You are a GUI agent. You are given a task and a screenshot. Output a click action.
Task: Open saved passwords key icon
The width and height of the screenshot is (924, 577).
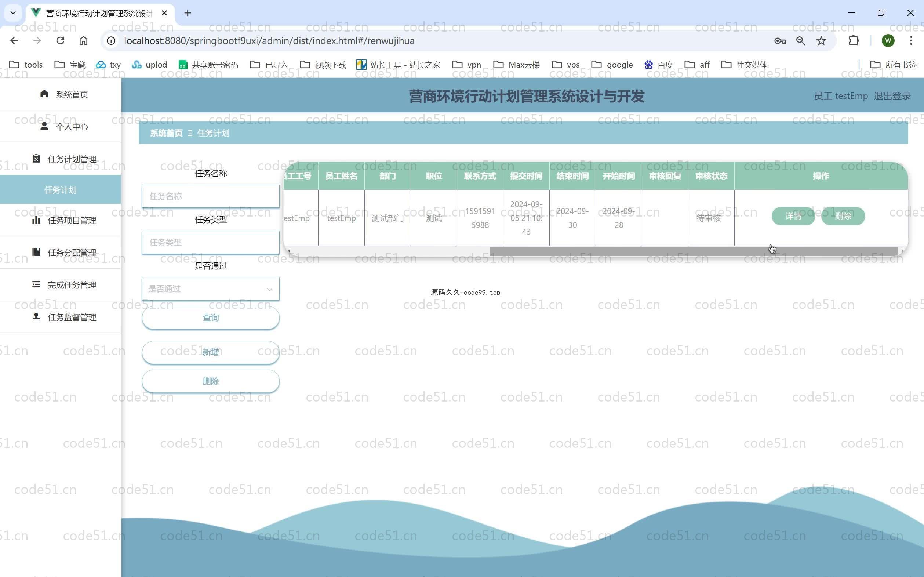(x=780, y=41)
